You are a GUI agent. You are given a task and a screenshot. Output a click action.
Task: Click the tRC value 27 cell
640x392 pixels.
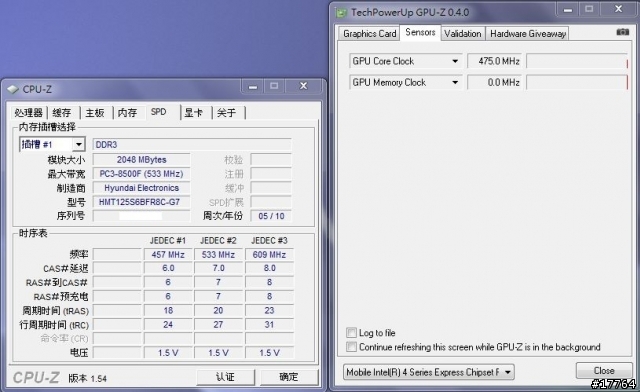[218, 325]
